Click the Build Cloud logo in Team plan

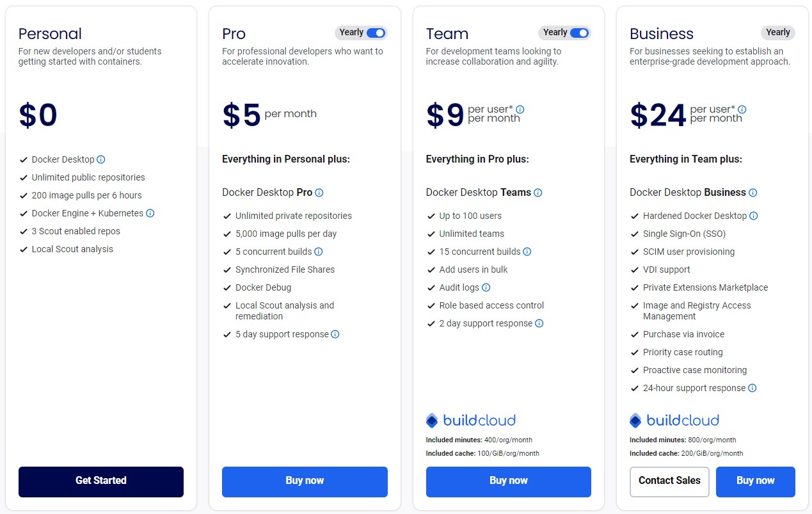(471, 421)
